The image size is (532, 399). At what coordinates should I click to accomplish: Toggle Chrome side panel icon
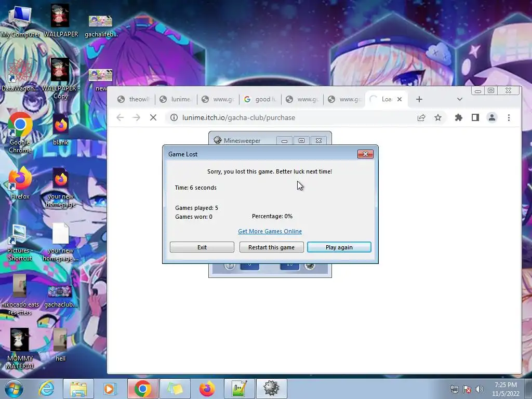(475, 117)
